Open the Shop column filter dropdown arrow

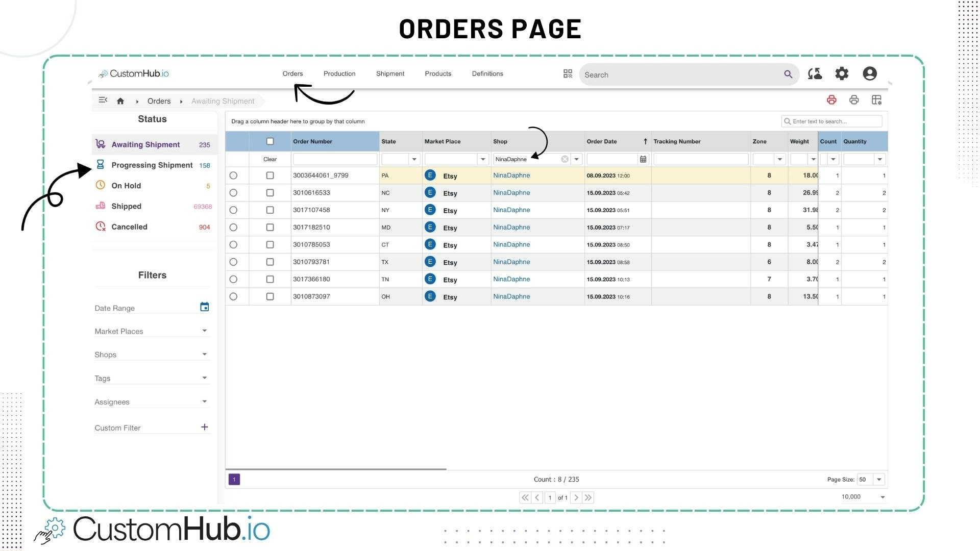576,159
